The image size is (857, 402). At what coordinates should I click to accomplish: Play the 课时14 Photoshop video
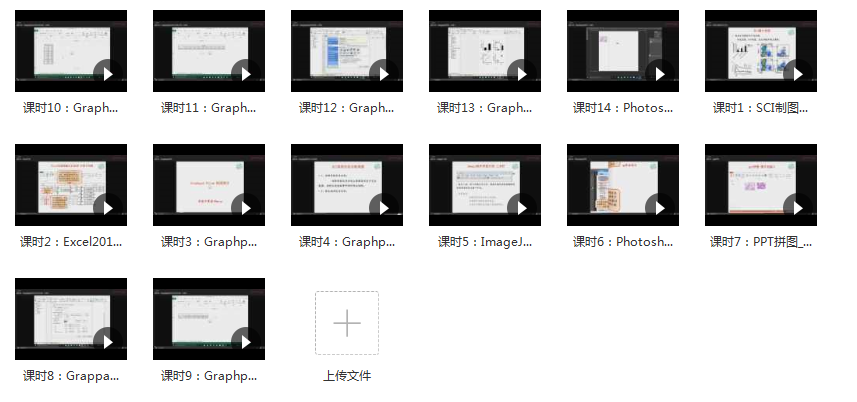click(659, 73)
